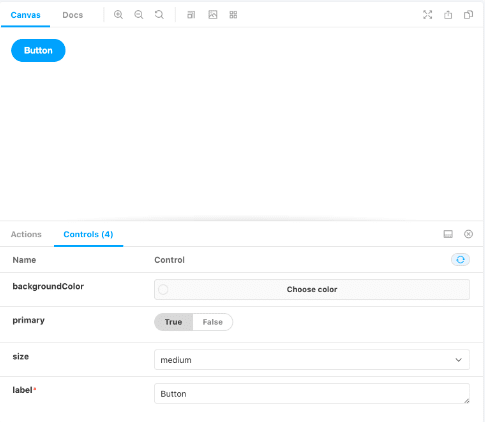Screen dimensions: 485x422
Task: Select the Controls (4) tab
Action: [88, 234]
